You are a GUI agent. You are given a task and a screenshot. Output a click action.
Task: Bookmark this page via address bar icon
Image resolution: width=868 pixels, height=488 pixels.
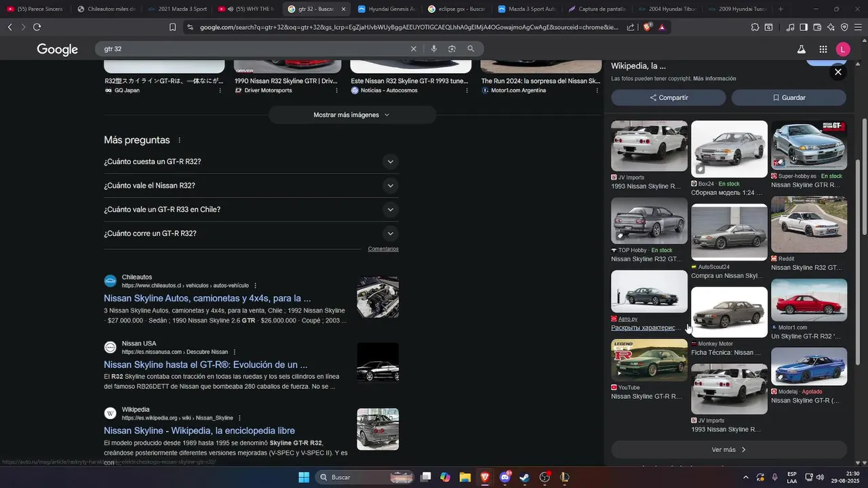172,27
